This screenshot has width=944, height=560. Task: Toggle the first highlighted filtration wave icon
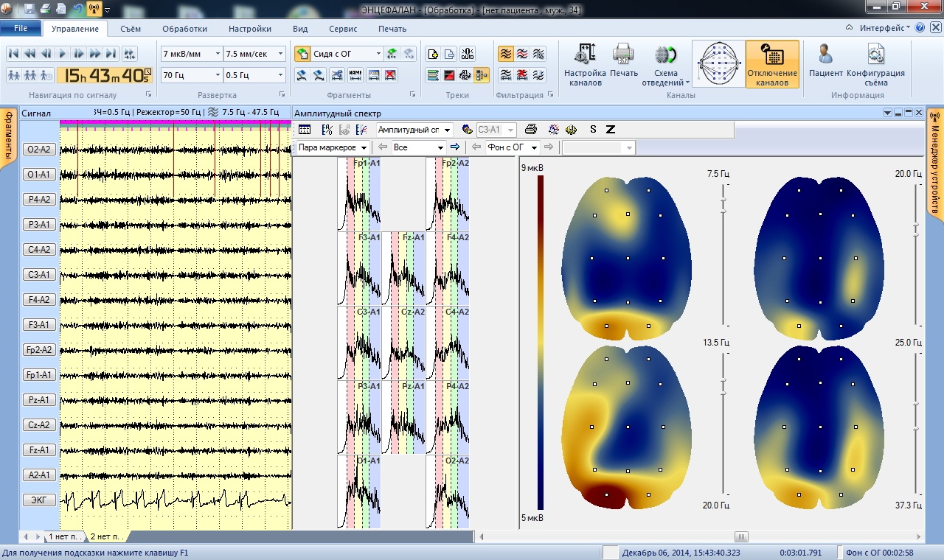pyautogui.click(x=505, y=54)
